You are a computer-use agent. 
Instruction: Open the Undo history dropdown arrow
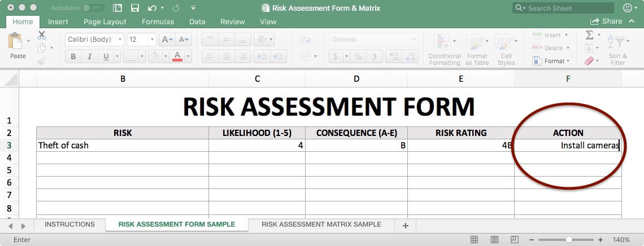click(162, 8)
